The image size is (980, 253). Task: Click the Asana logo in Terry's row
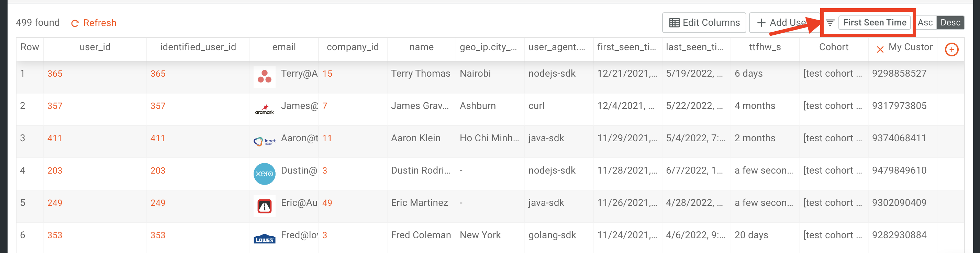[264, 76]
